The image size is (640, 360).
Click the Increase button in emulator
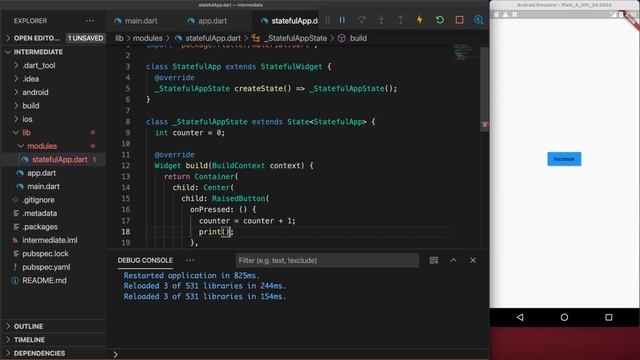tap(564, 159)
